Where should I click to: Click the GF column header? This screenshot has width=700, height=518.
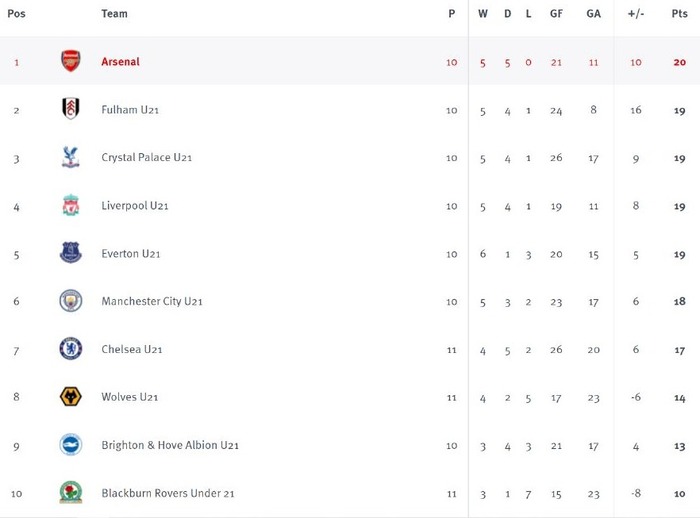[556, 14]
